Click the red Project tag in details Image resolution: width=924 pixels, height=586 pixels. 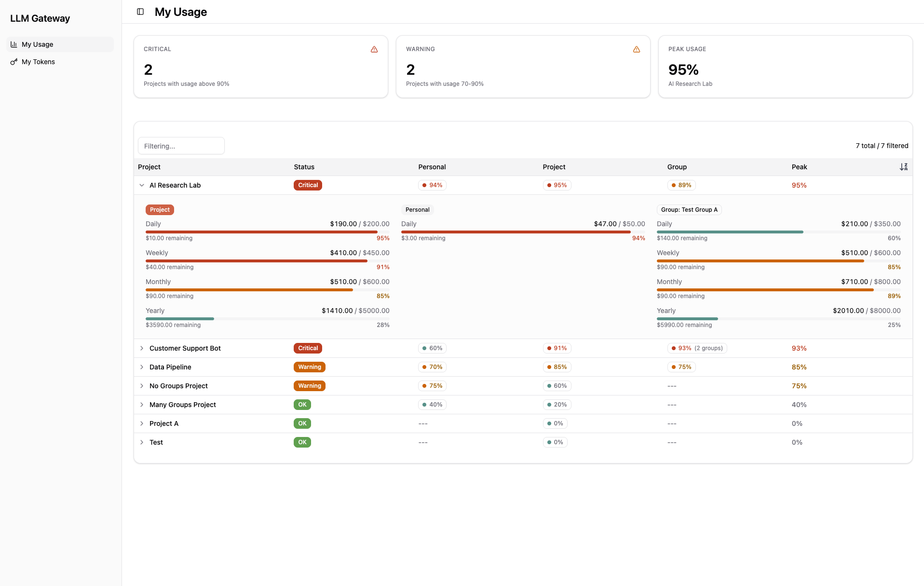tap(160, 210)
